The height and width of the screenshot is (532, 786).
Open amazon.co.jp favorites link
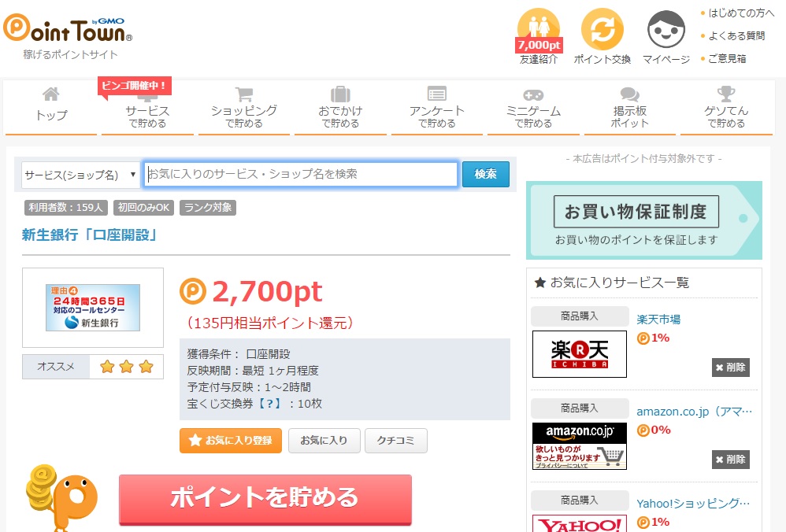coord(695,412)
